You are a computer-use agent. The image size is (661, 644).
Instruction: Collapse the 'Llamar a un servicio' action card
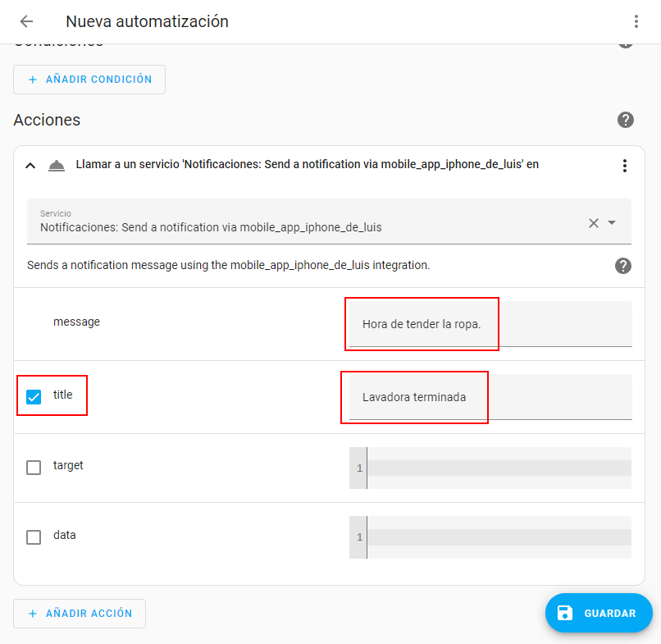coord(30,166)
